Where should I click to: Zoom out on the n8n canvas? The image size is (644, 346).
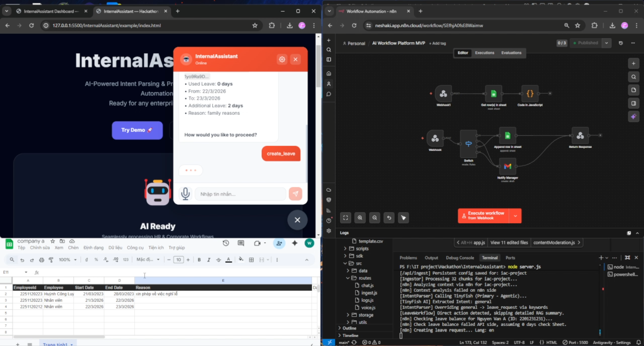pyautogui.click(x=375, y=218)
